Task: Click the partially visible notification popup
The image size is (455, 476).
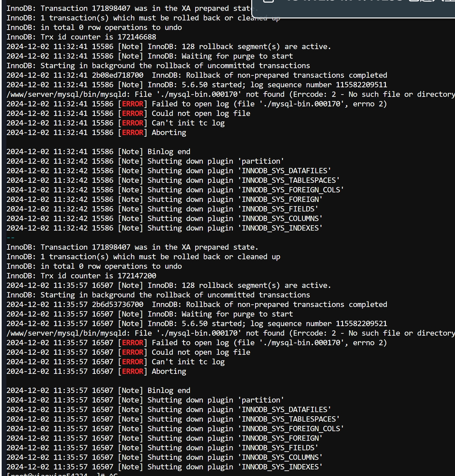Action: click(x=353, y=9)
